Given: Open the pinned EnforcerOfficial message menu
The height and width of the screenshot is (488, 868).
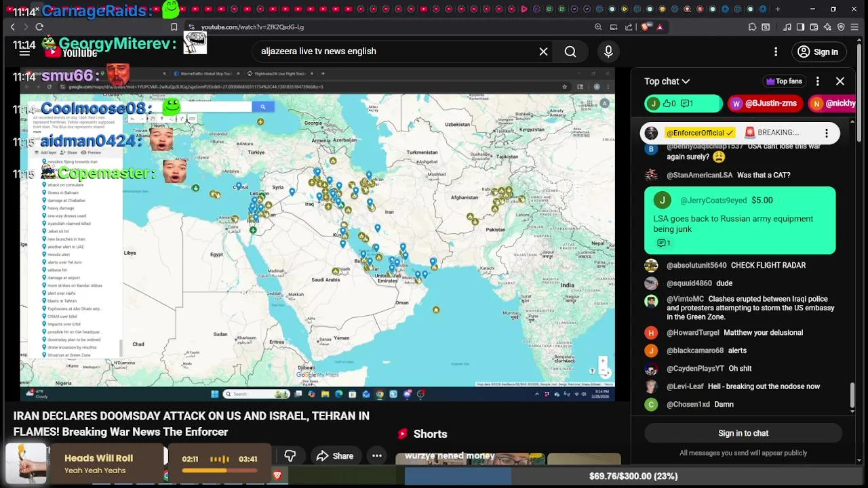Looking at the screenshot, I should tap(826, 133).
